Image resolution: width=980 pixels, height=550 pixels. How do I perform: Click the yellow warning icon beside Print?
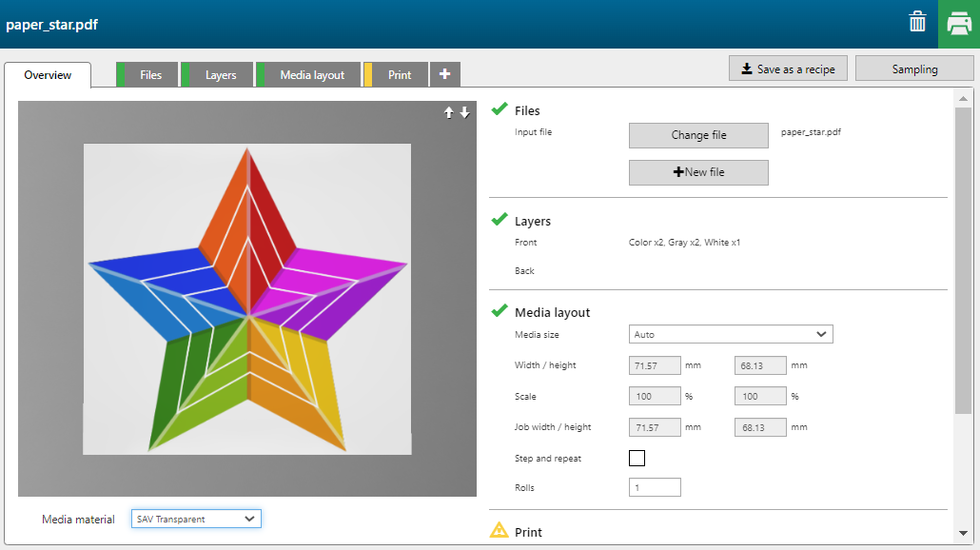(x=500, y=531)
